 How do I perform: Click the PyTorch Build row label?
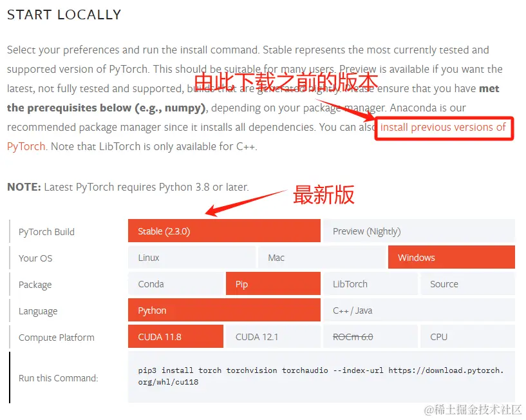(x=46, y=232)
